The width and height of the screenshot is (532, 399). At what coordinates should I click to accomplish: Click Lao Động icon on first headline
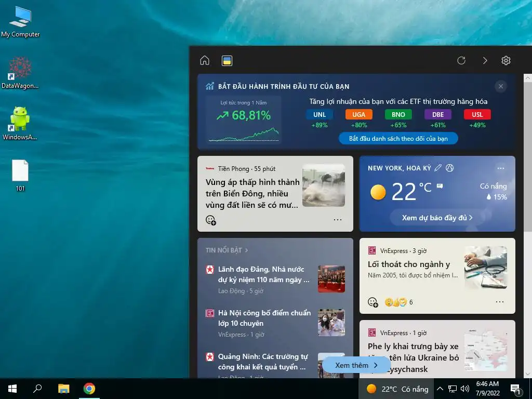(x=210, y=270)
